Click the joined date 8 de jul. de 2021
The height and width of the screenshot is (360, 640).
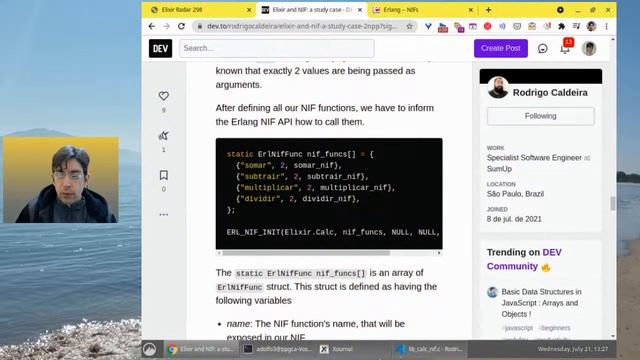point(514,219)
